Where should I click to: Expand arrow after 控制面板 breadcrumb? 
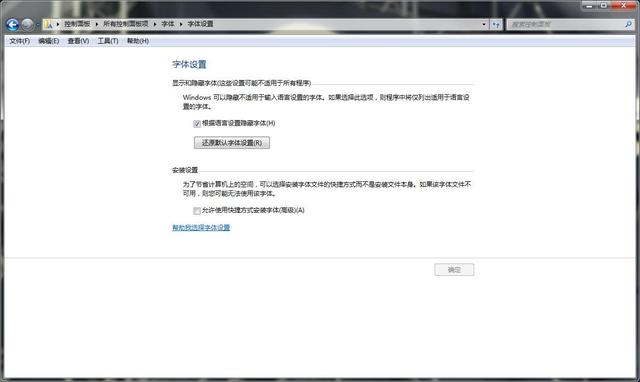tap(97, 24)
